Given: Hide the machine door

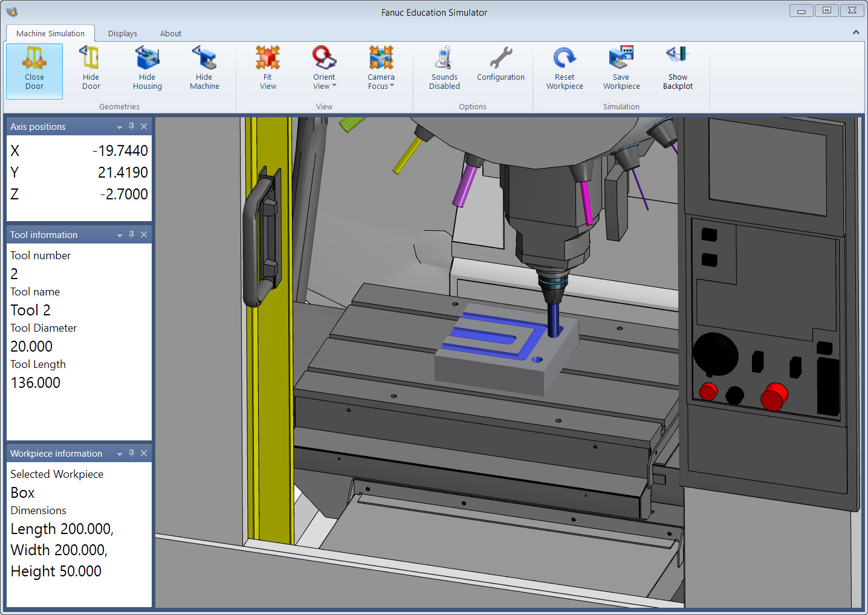Looking at the screenshot, I should point(91,66).
